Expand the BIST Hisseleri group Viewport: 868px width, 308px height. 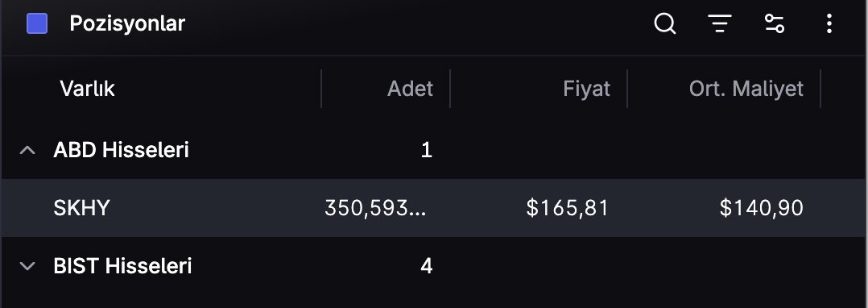(27, 266)
